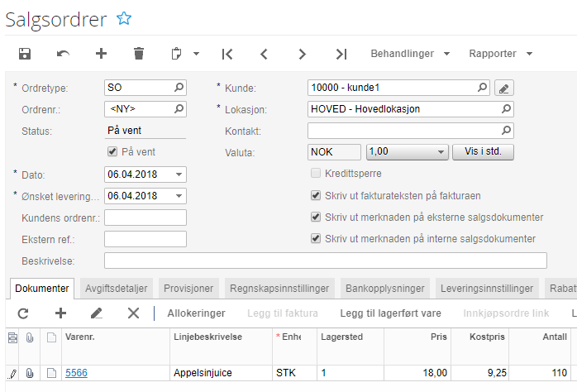Open the Lokasjon lookup magnifier

pos(507,109)
